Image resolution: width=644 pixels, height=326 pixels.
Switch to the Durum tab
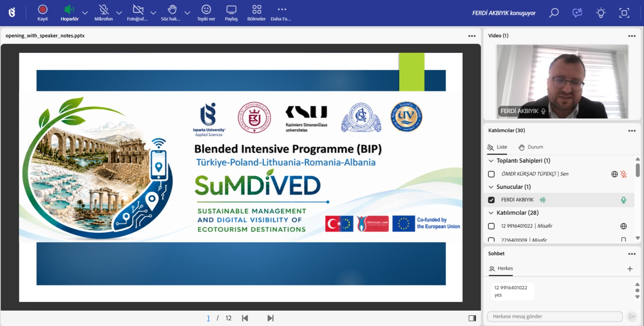[531, 147]
